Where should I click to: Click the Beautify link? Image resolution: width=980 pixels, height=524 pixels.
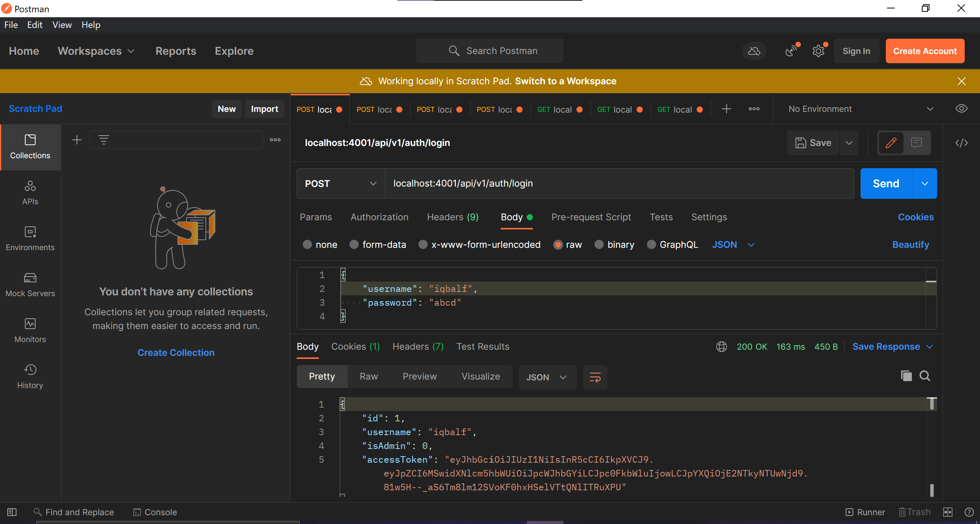coord(910,244)
